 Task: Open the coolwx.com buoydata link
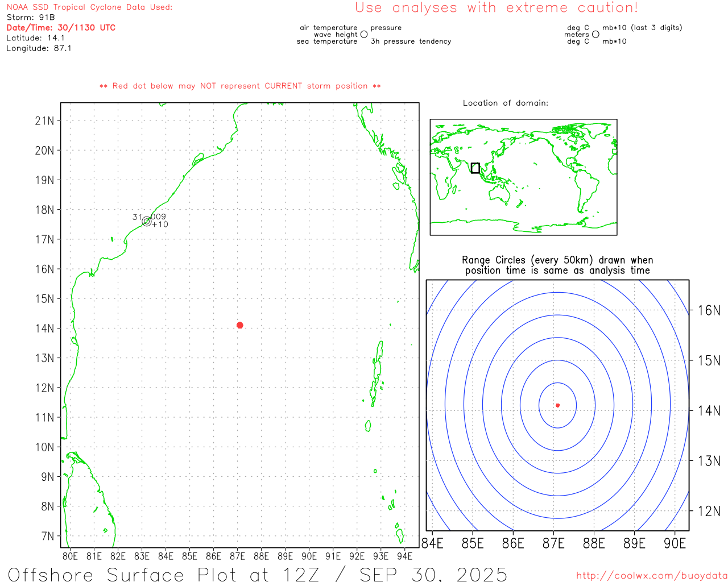(x=651, y=576)
